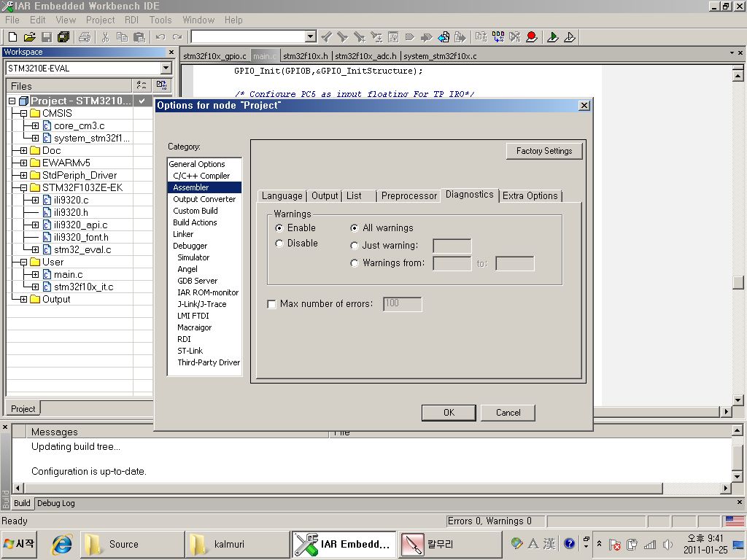Screen dimensions: 747x560
Task: Click the New document toolbar icon
Action: [x=13, y=36]
